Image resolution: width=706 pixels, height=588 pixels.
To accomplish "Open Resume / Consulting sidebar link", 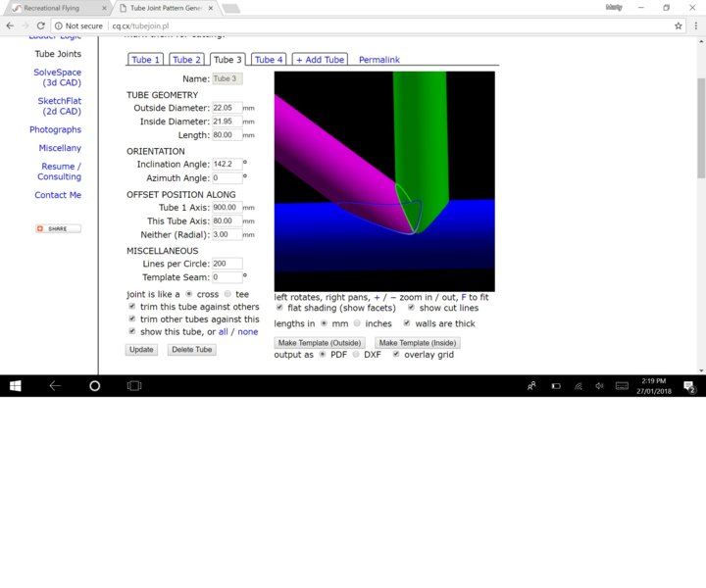I will (x=60, y=171).
